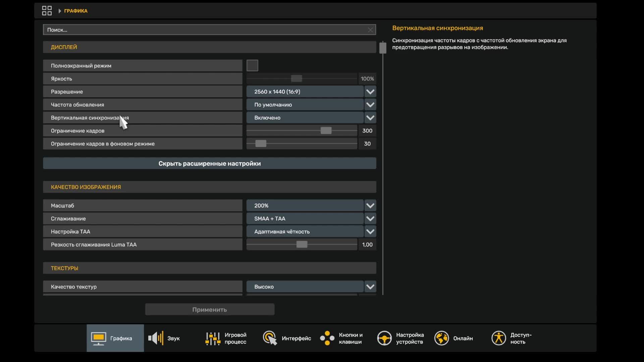The height and width of the screenshot is (362, 644).
Task: Select the Полноэкранный режим setting label
Action: point(81,66)
